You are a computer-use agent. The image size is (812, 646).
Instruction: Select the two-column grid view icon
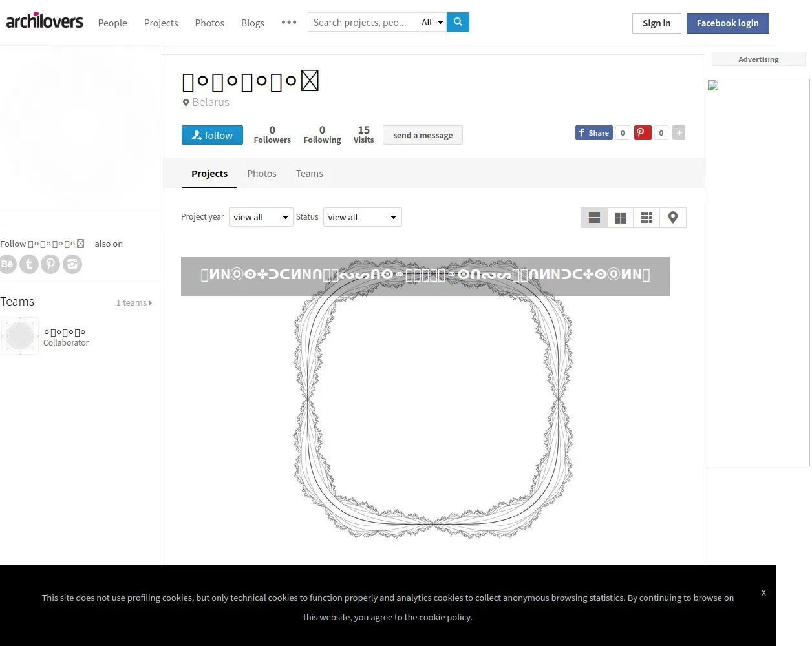pyautogui.click(x=621, y=218)
